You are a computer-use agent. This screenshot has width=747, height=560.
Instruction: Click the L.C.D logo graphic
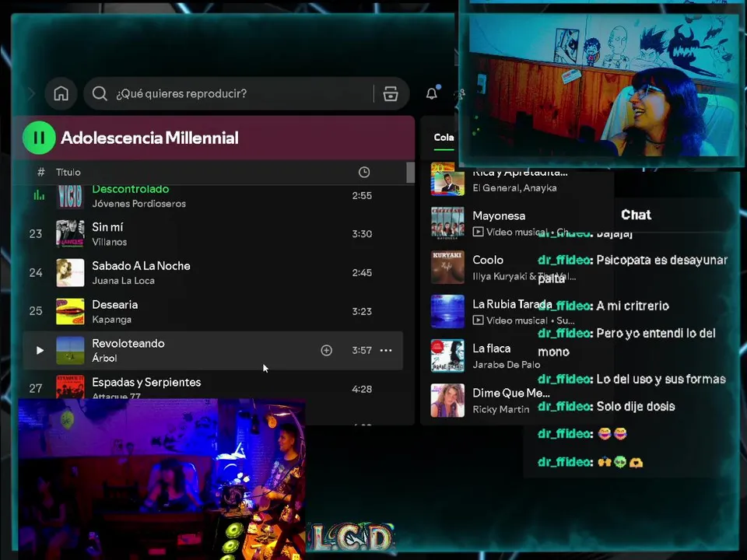pyautogui.click(x=353, y=537)
